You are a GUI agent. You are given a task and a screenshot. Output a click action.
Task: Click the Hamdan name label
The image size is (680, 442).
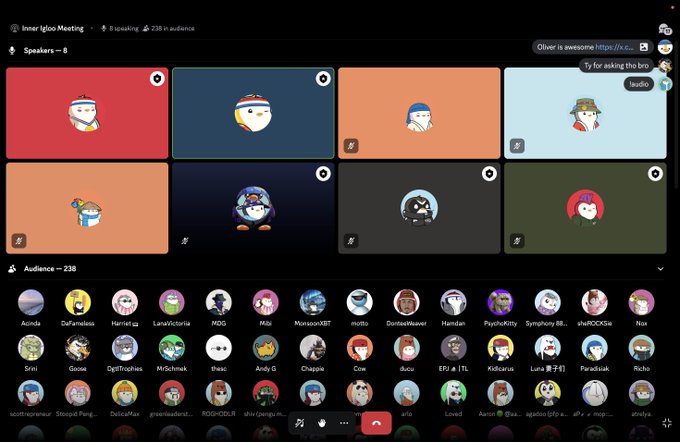click(453, 324)
